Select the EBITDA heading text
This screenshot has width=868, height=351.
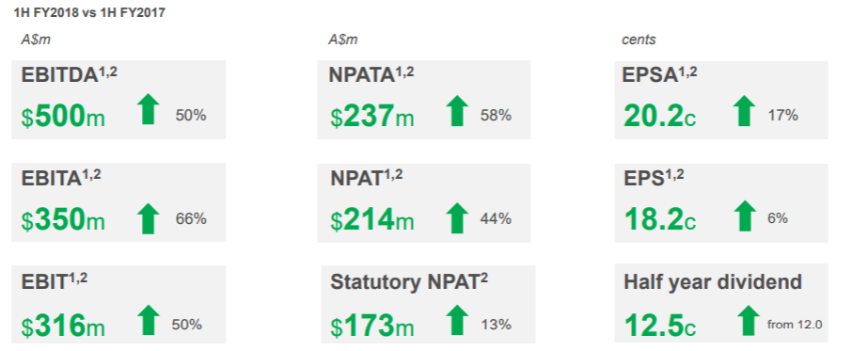pyautogui.click(x=59, y=75)
